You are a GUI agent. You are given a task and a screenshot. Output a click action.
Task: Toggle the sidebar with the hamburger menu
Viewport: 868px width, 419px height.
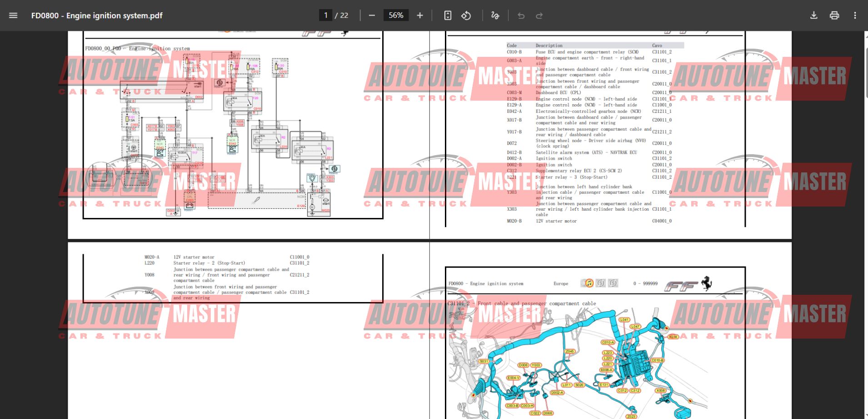[x=13, y=15]
